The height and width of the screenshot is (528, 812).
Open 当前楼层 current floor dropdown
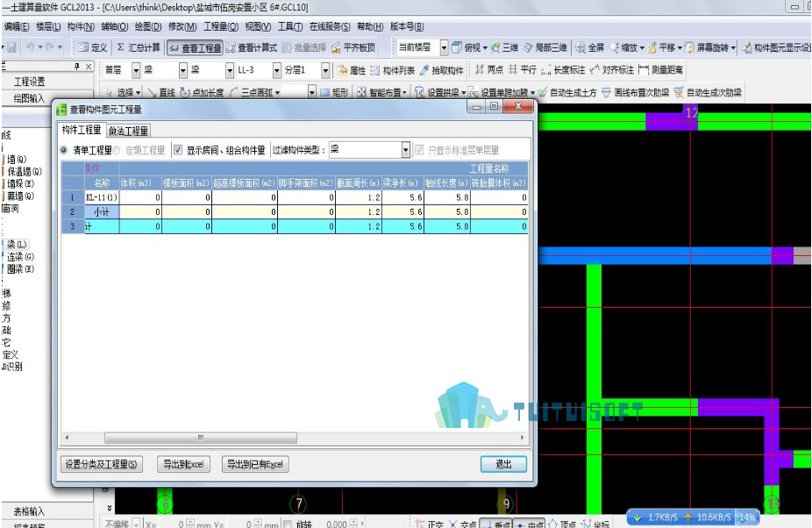click(x=444, y=47)
